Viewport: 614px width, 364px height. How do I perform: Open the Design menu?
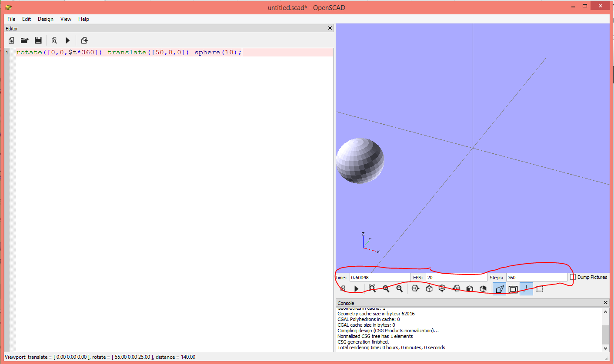point(45,19)
